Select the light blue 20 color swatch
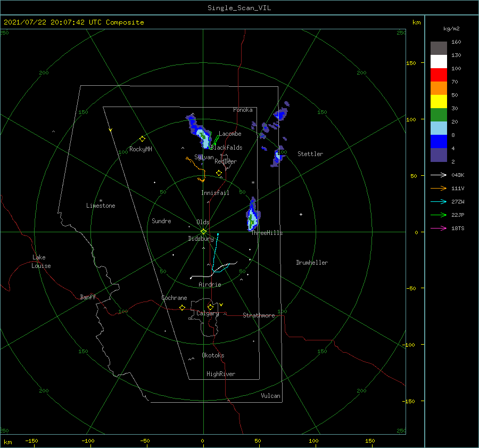479x448 pixels. coord(439,128)
